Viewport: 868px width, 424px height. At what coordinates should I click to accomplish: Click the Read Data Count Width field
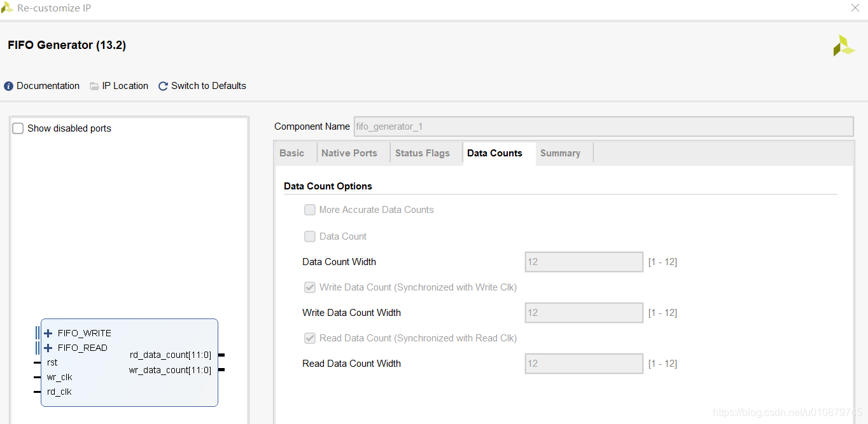click(584, 364)
